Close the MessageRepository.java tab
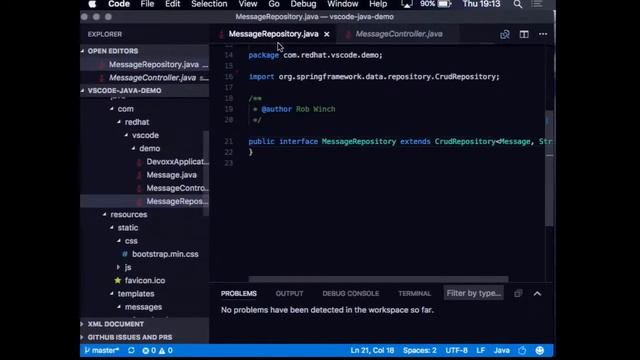640x360 pixels. click(x=327, y=34)
